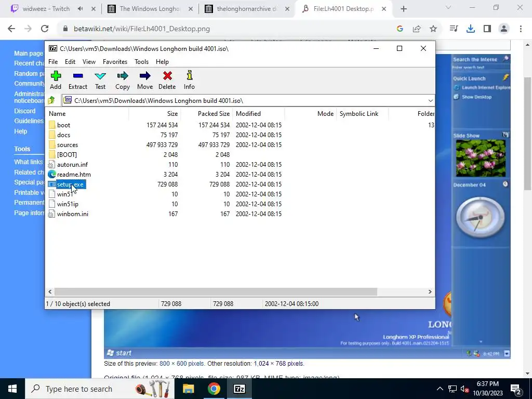Open the notification center icon
The height and width of the screenshot is (399, 532).
[x=516, y=389]
